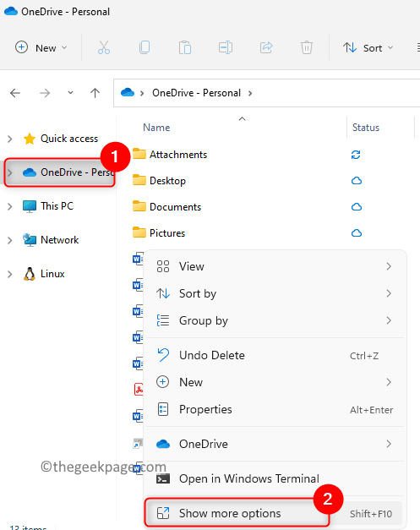Expand Network tree node
This screenshot has height=530, width=420.
click(10, 240)
